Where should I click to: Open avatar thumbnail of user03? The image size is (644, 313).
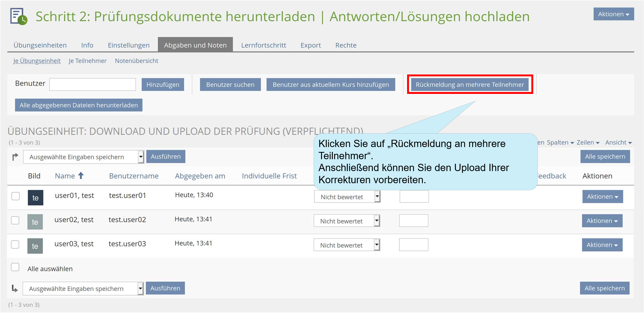pyautogui.click(x=35, y=246)
